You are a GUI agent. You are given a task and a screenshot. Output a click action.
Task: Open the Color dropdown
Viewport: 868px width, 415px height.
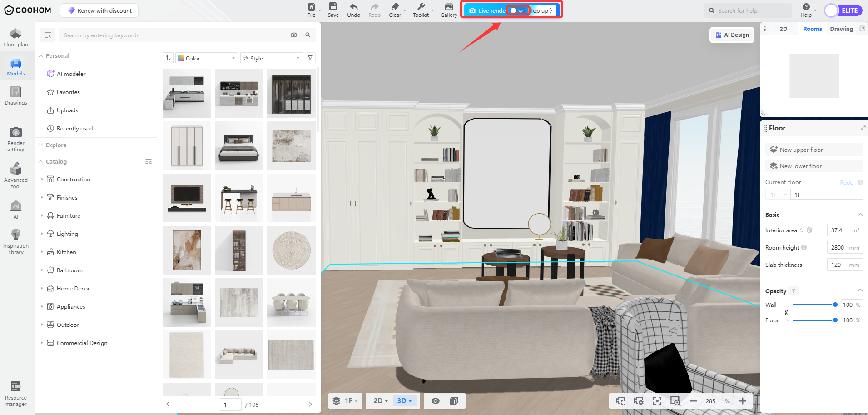click(x=207, y=58)
